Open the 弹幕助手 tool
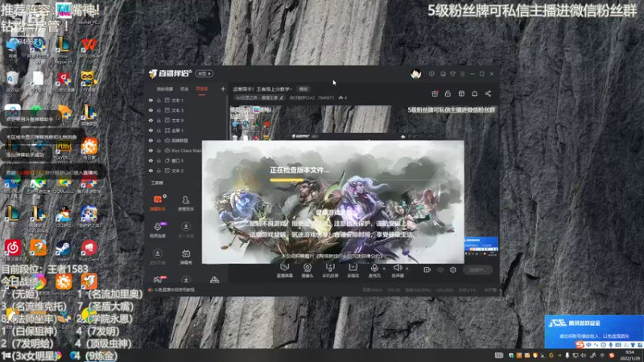The height and width of the screenshot is (362, 644). coord(158,203)
